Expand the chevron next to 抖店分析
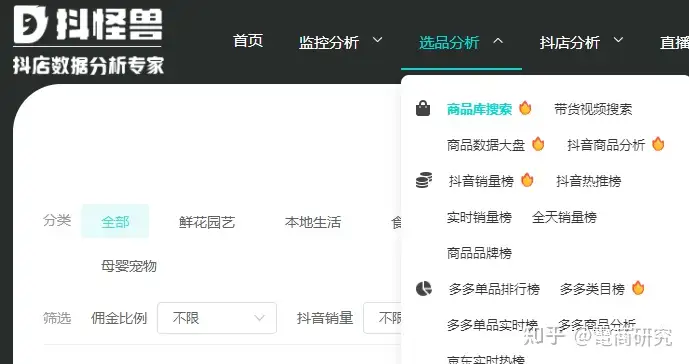Screen dimensions: 689x364 coord(618,40)
